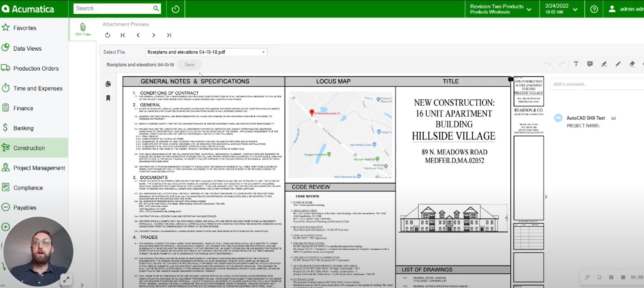This screenshot has width=644, height=288.
Task: Open Data Views workspace
Action: 27,49
